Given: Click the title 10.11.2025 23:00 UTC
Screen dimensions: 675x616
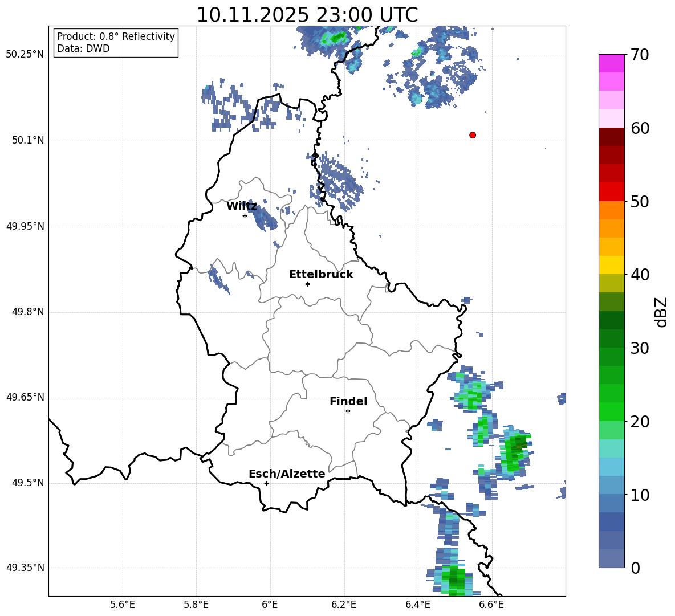Looking at the screenshot, I should pos(307,15).
